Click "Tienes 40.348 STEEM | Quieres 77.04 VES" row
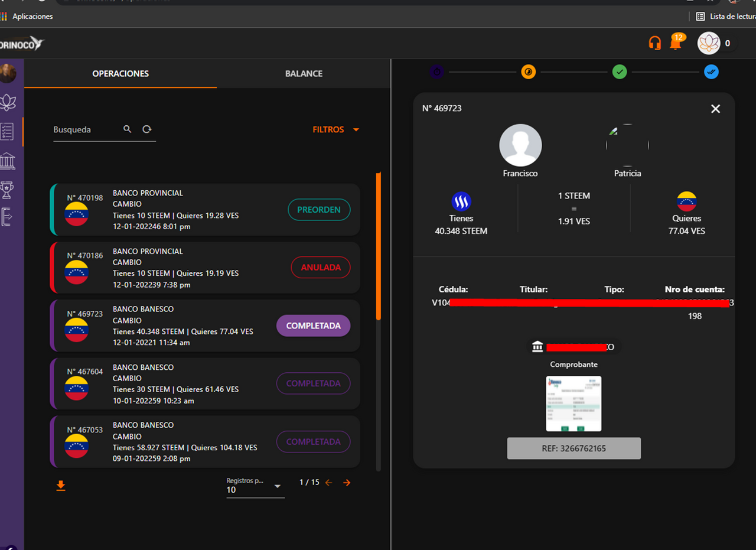Screen dimensions: 756x550 183,331
